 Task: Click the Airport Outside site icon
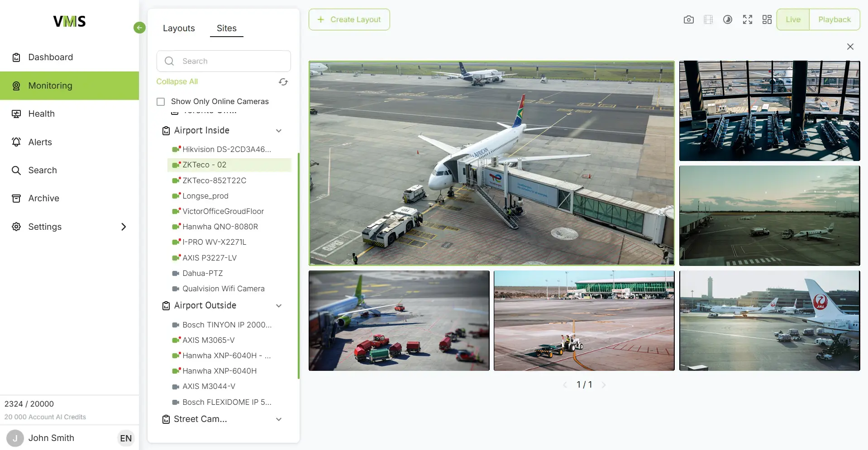[166, 306]
